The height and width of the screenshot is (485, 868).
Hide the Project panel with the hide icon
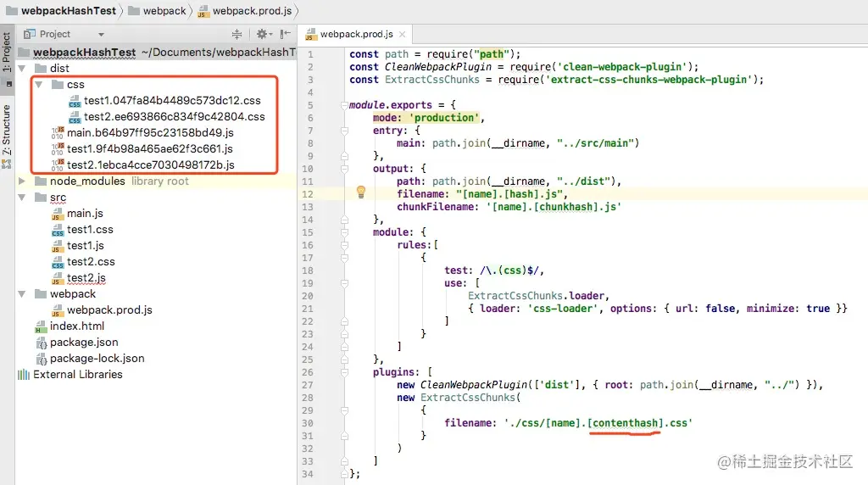point(285,34)
